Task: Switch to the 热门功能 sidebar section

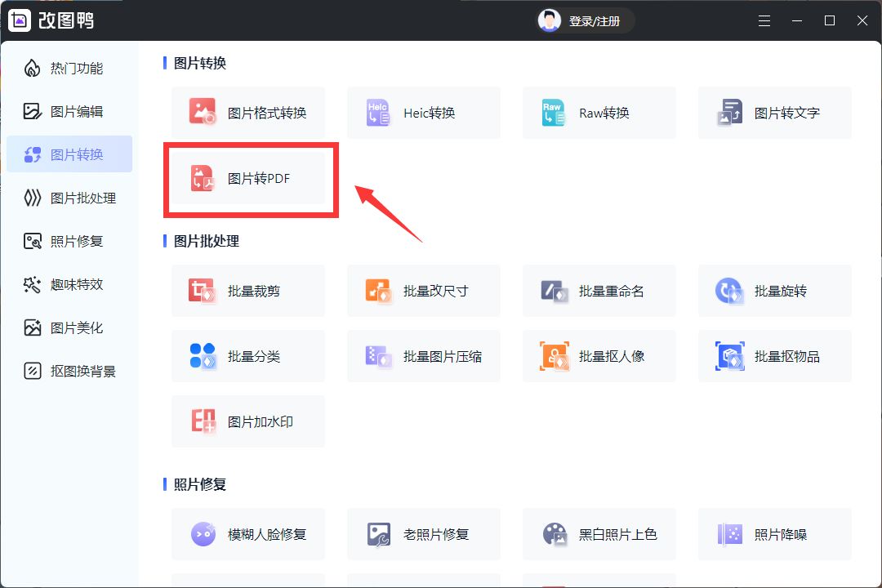Action: [69, 68]
